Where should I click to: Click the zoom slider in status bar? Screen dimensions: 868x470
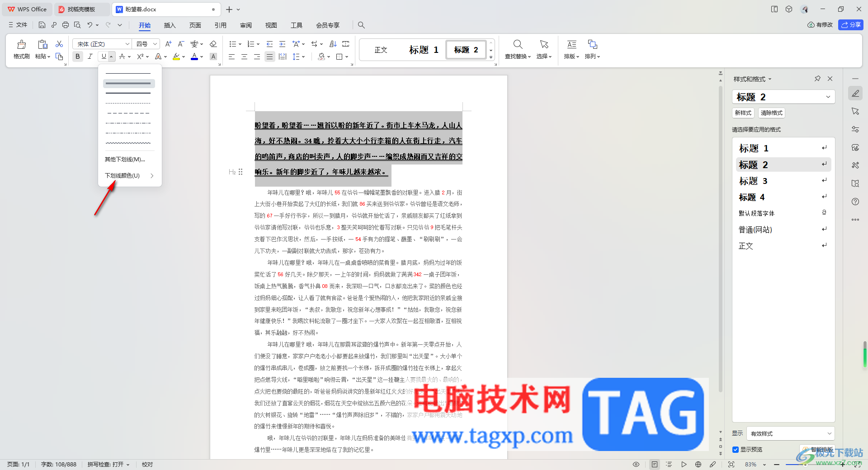810,465
